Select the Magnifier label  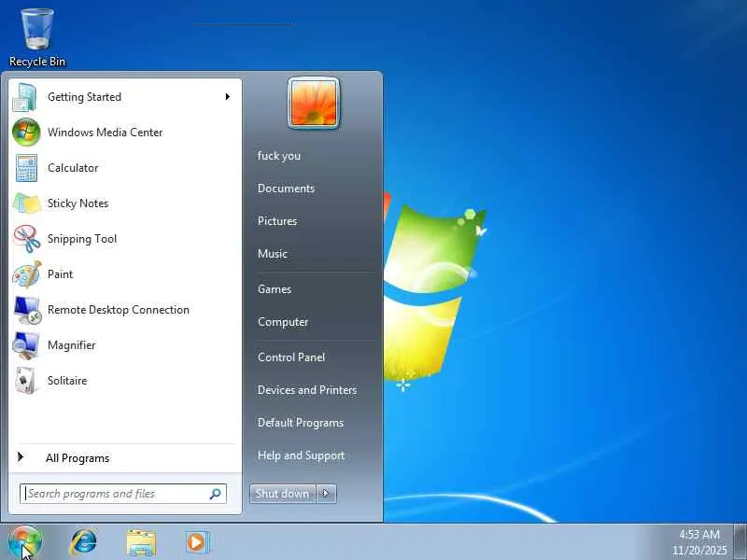tap(72, 345)
